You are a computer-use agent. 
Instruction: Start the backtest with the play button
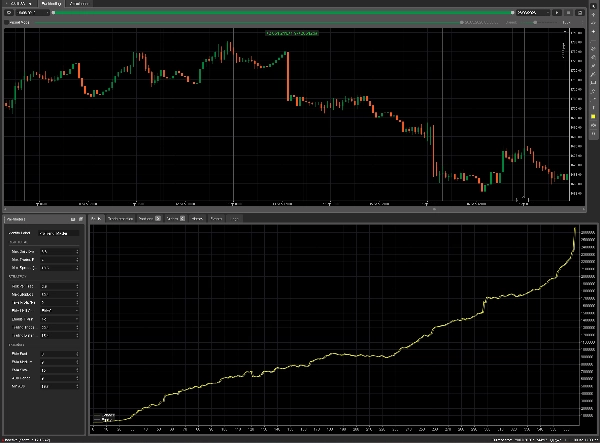[557, 13]
